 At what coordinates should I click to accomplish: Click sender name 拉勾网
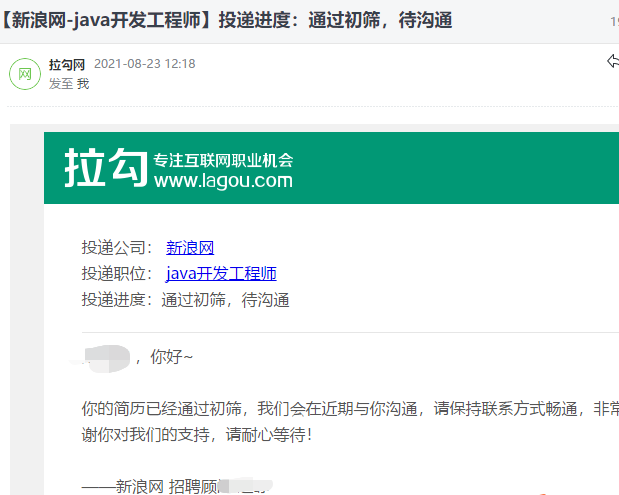tap(67, 64)
